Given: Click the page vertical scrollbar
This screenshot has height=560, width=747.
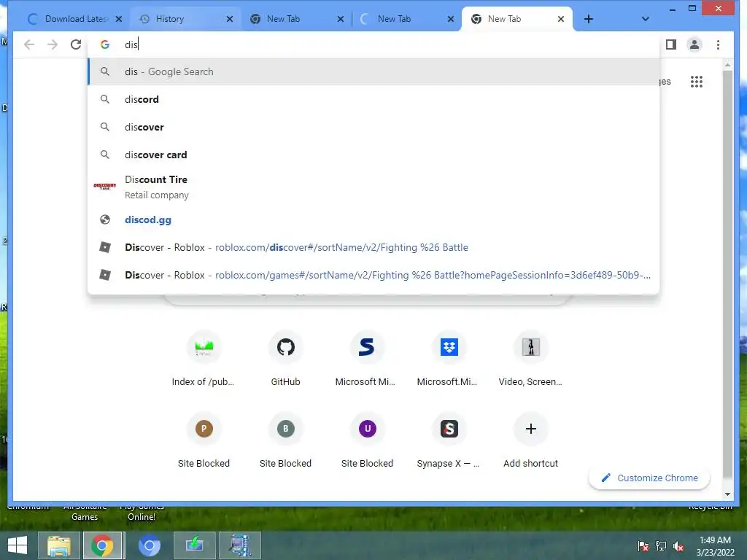Looking at the screenshot, I should pyautogui.click(x=727, y=274).
